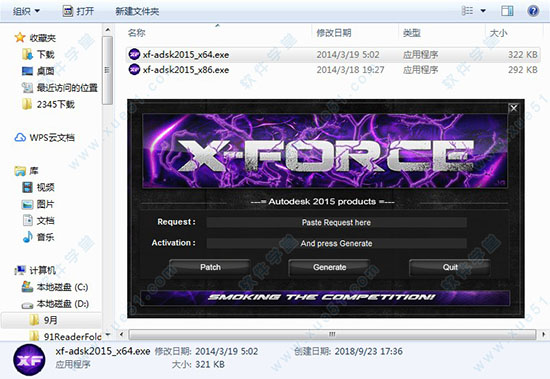The width and height of the screenshot is (550, 379).
Task: Click the Activation input field
Action: (x=336, y=243)
